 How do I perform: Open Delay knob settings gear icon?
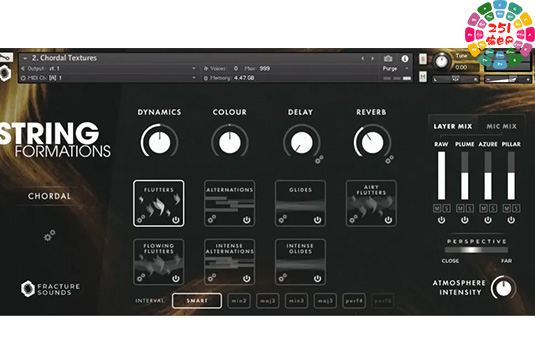[319, 160]
